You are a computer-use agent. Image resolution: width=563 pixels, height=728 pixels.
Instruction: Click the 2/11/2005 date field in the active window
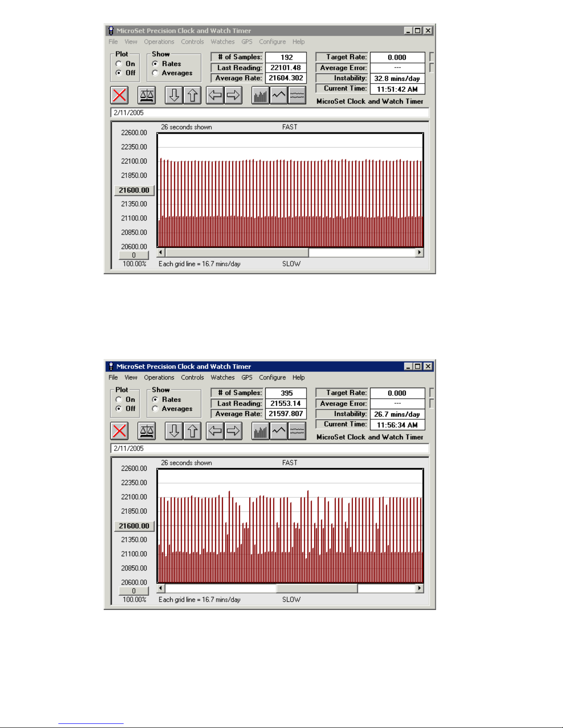[x=270, y=448]
